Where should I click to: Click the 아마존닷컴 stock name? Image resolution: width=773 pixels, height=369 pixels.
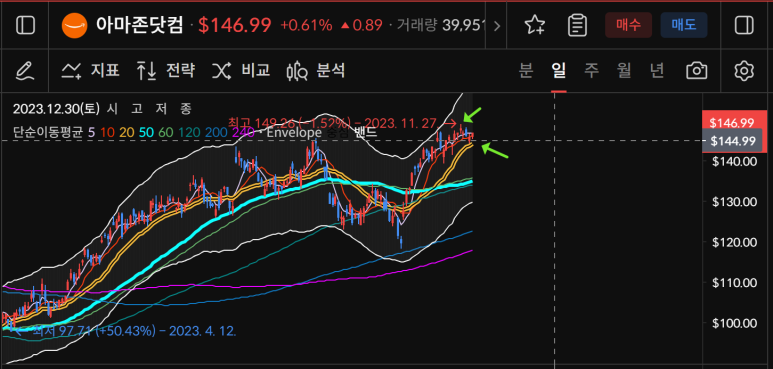(140, 25)
